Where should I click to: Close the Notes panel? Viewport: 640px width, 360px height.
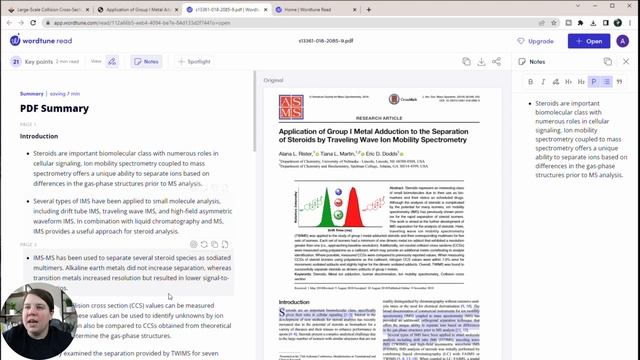click(x=626, y=62)
